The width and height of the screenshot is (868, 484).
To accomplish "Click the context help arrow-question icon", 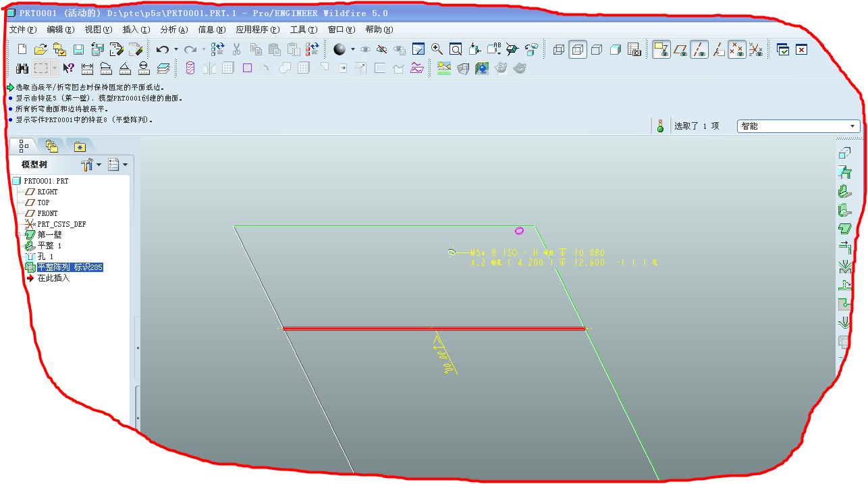I will [x=68, y=68].
